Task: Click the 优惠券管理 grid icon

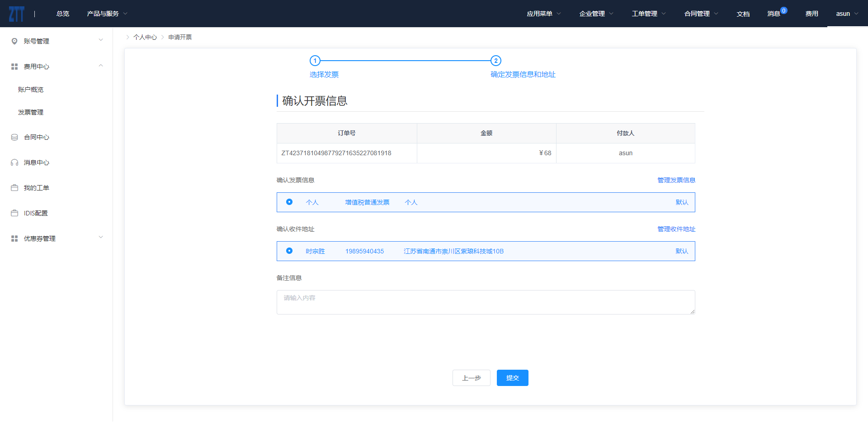Action: coord(14,238)
